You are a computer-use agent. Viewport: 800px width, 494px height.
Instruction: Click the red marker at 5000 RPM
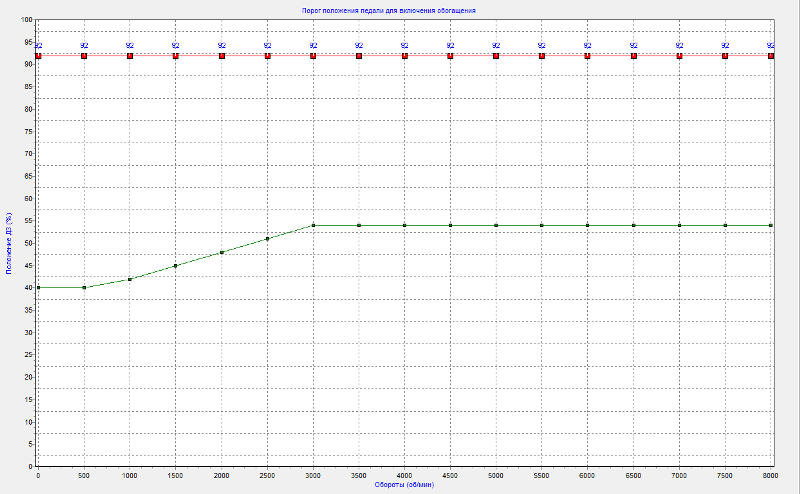click(x=496, y=56)
